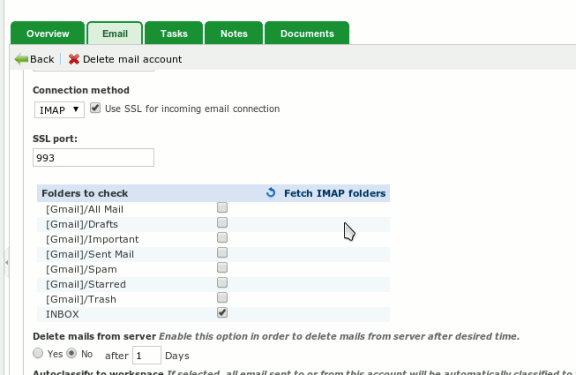Click the [Gmail]/Drafts folder label
Viewport: 576px width, 375px height.
[82, 224]
